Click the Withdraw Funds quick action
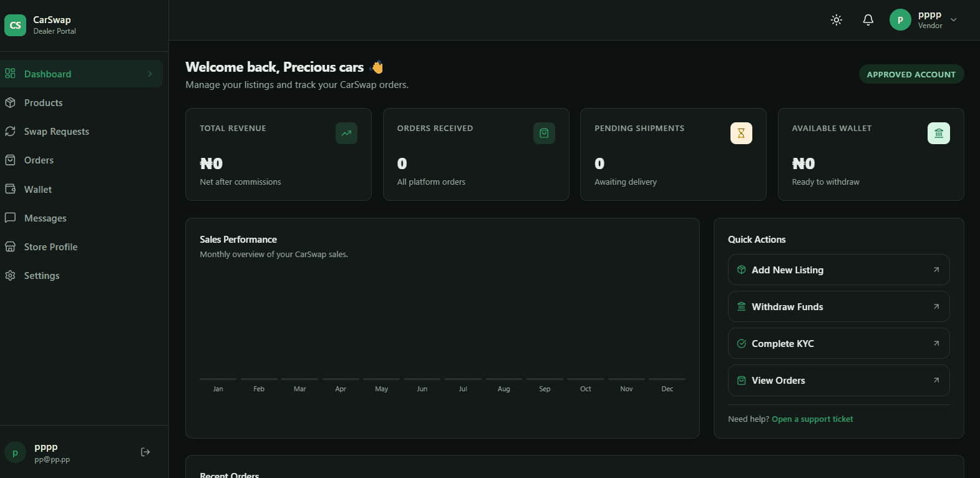Viewport: 980px width, 478px height. pos(838,306)
